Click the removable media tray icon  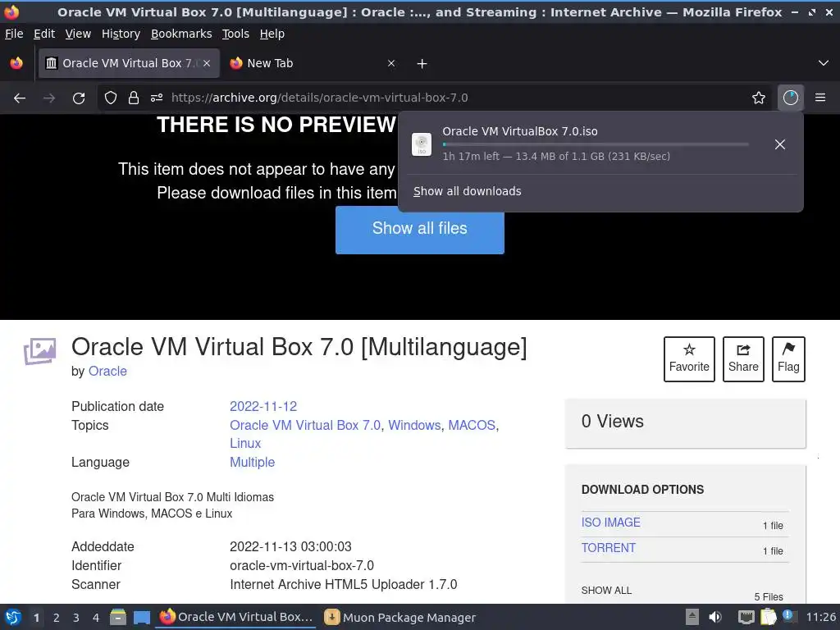click(692, 617)
